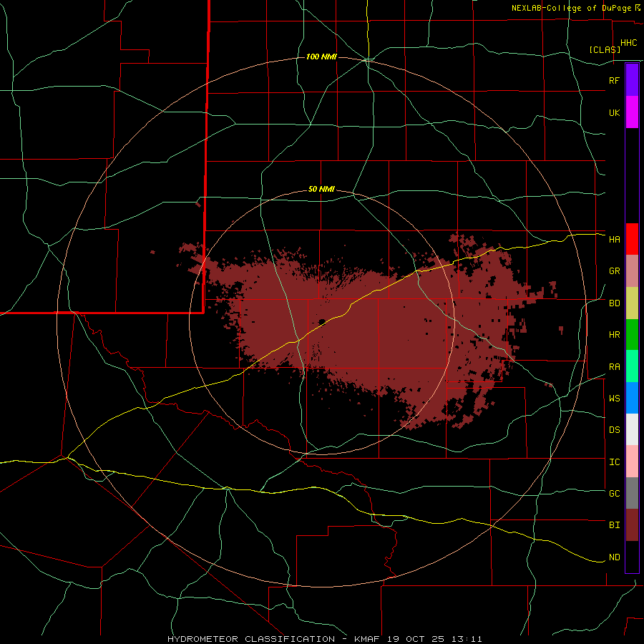
Task: Click the HHC product label
Action: pos(629,43)
